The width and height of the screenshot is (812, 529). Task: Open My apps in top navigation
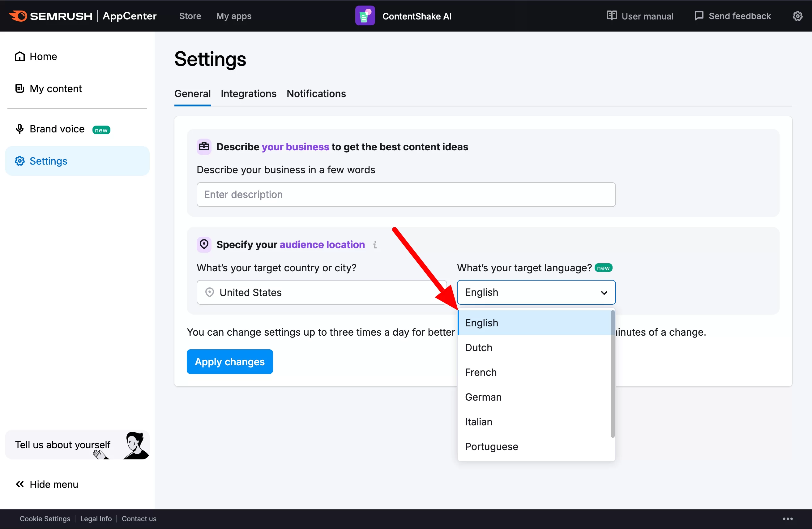pos(233,16)
